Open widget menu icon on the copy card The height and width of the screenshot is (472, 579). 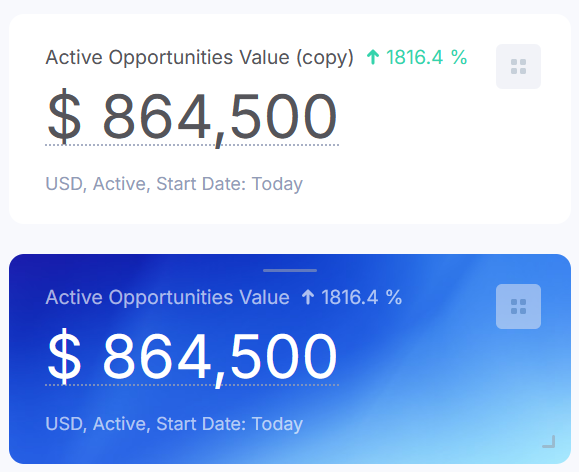(x=518, y=66)
